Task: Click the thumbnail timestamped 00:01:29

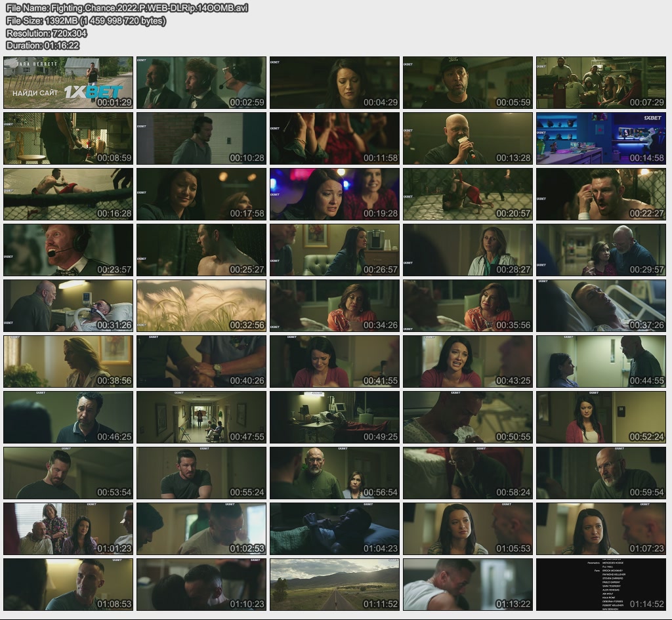Action: point(68,82)
